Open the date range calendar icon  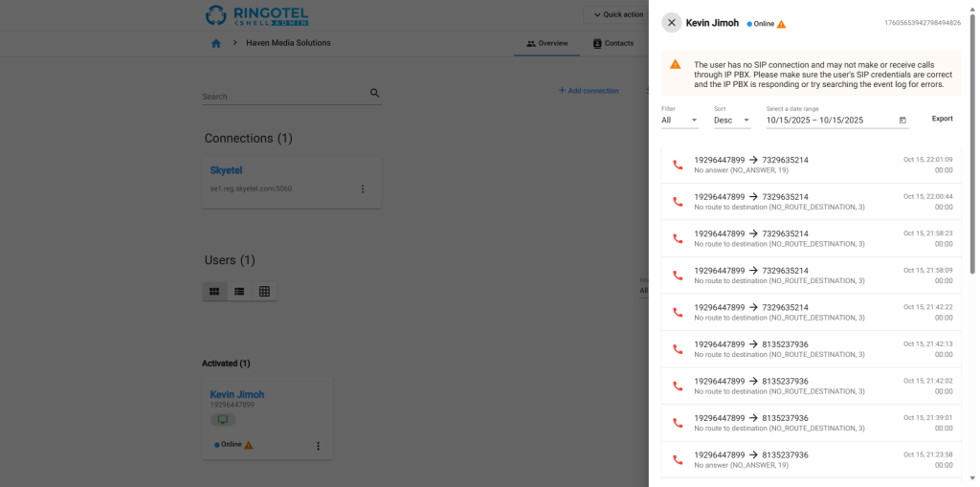click(902, 121)
